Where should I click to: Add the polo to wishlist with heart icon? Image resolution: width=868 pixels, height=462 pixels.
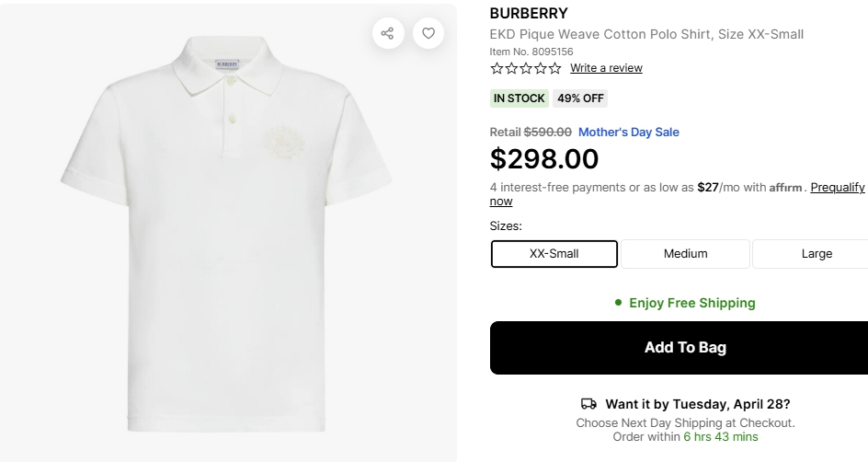[x=428, y=33]
